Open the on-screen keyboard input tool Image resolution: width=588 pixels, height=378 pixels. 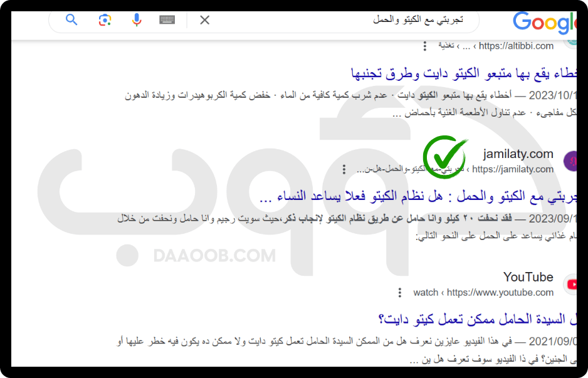167,20
